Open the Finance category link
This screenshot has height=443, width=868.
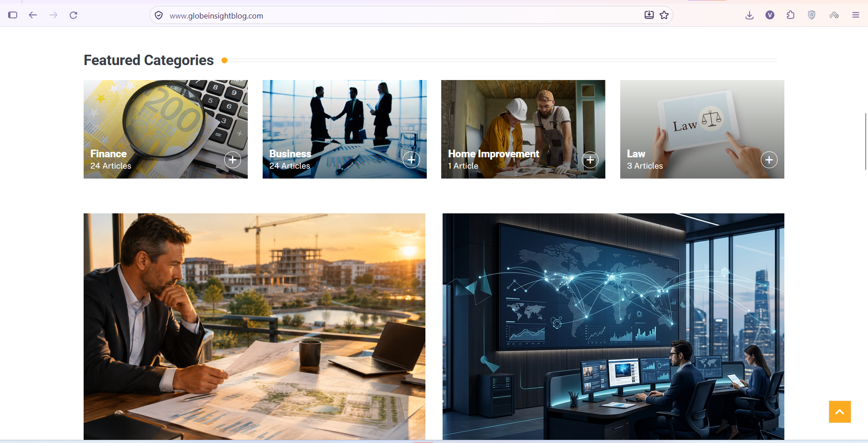[x=108, y=154]
